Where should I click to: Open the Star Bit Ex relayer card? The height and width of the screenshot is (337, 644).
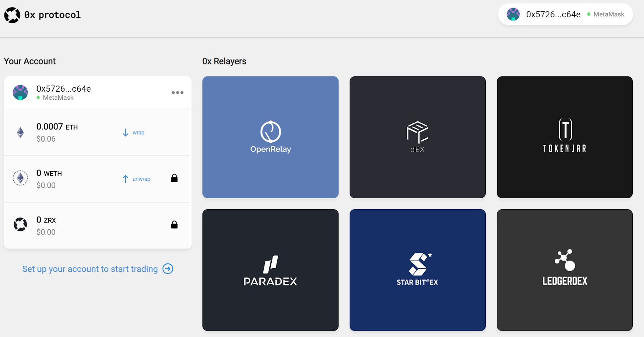pyautogui.click(x=418, y=270)
